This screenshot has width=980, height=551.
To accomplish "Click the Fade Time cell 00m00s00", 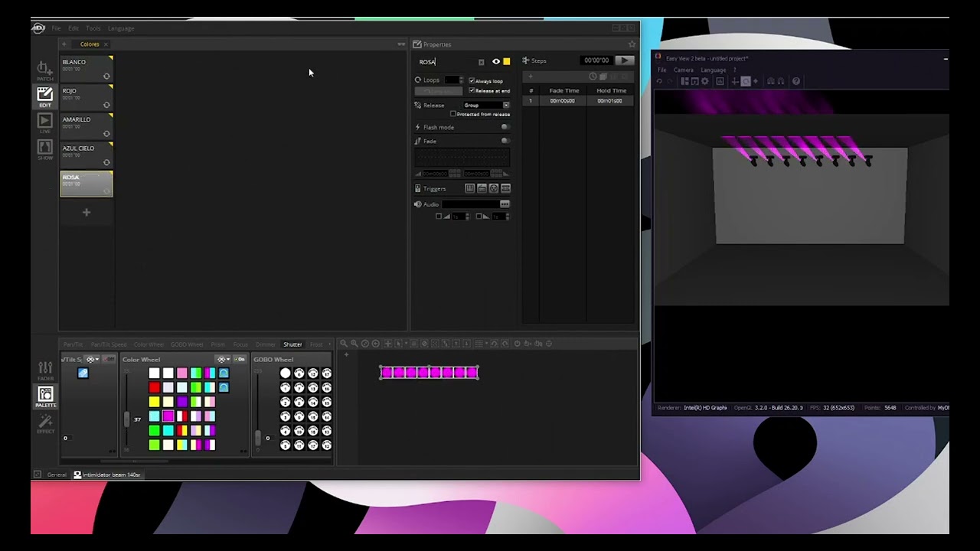I will (563, 101).
